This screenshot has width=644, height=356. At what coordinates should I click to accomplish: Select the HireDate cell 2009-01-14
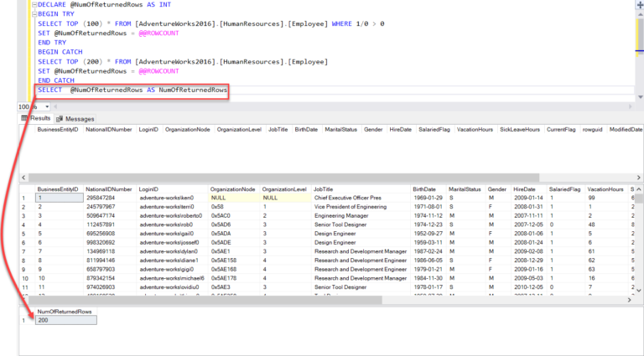[529, 198]
